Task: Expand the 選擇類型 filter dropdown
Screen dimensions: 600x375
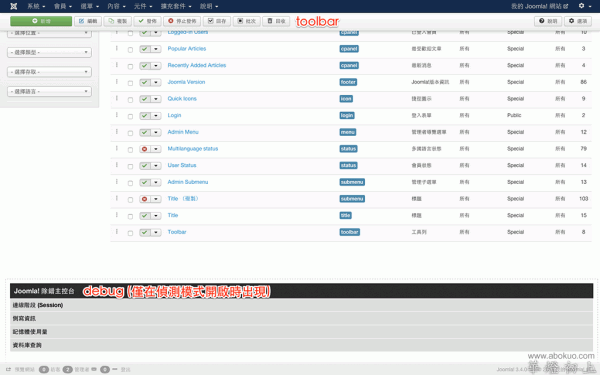Action: pos(49,52)
